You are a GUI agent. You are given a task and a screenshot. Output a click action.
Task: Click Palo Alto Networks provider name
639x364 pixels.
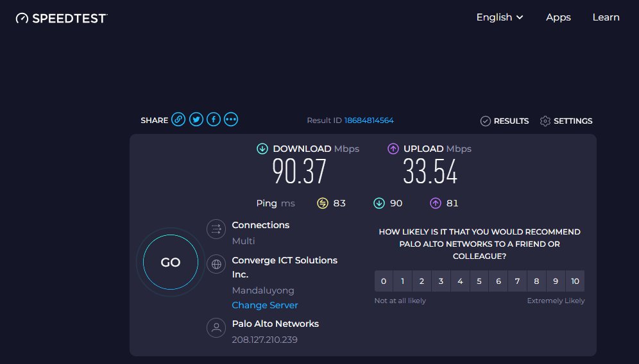pos(275,324)
